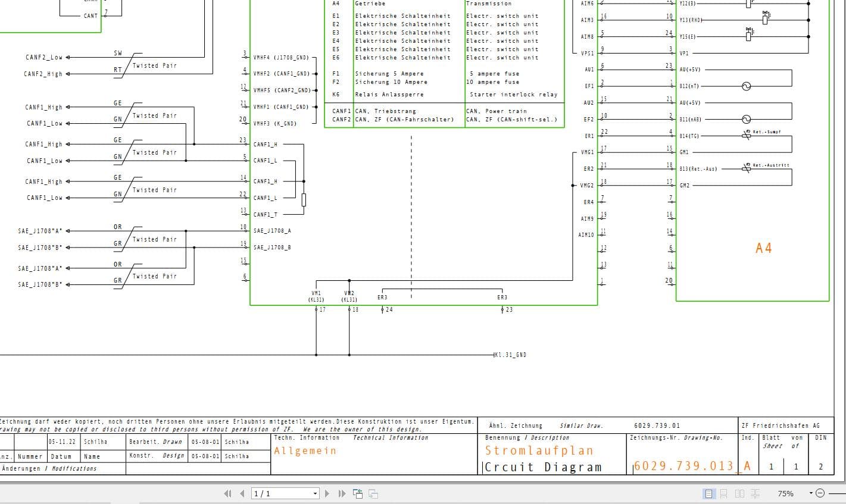Click the CANF2_Low signal label

click(44, 58)
